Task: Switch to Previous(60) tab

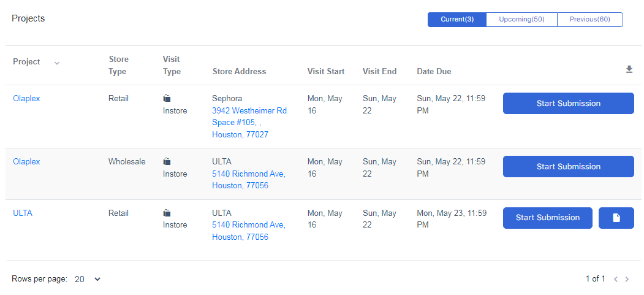Action: (x=589, y=20)
